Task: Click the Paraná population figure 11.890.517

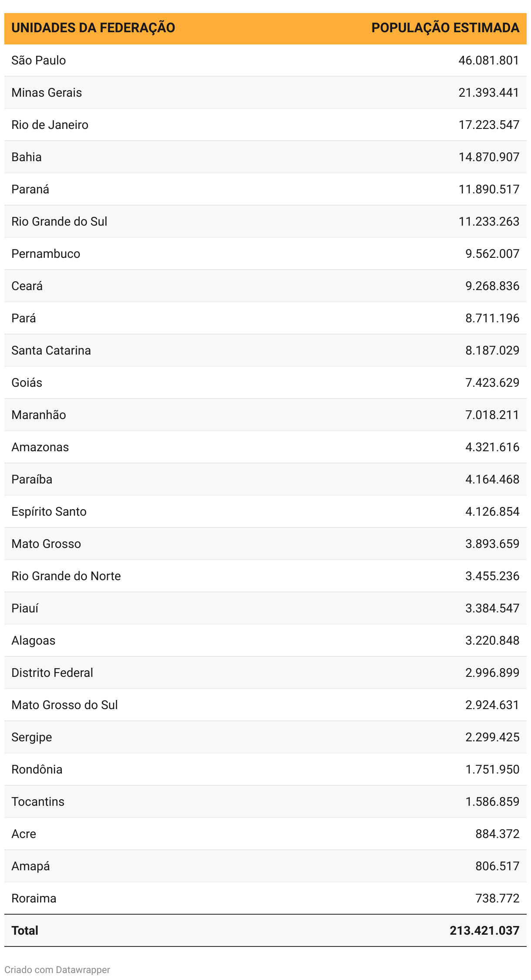Action: (x=488, y=189)
